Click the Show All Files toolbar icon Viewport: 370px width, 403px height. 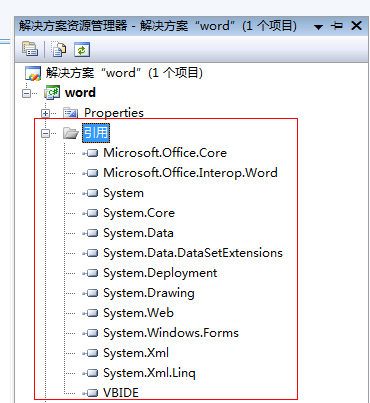(x=59, y=50)
